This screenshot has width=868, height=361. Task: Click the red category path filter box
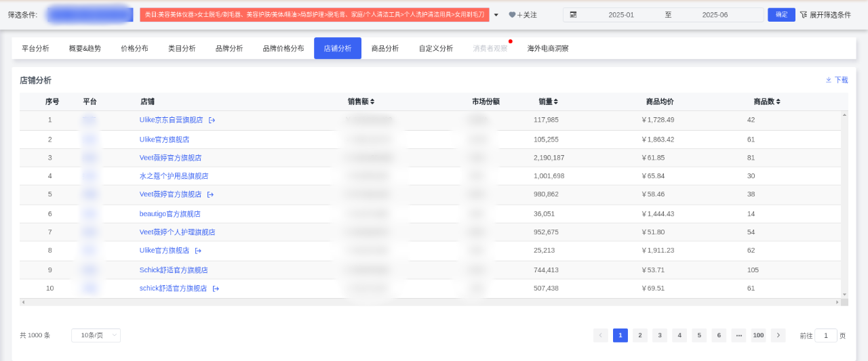pos(315,15)
